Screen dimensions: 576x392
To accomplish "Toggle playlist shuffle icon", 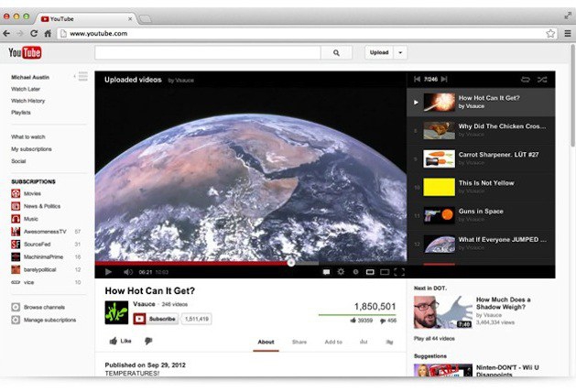I will (x=542, y=80).
